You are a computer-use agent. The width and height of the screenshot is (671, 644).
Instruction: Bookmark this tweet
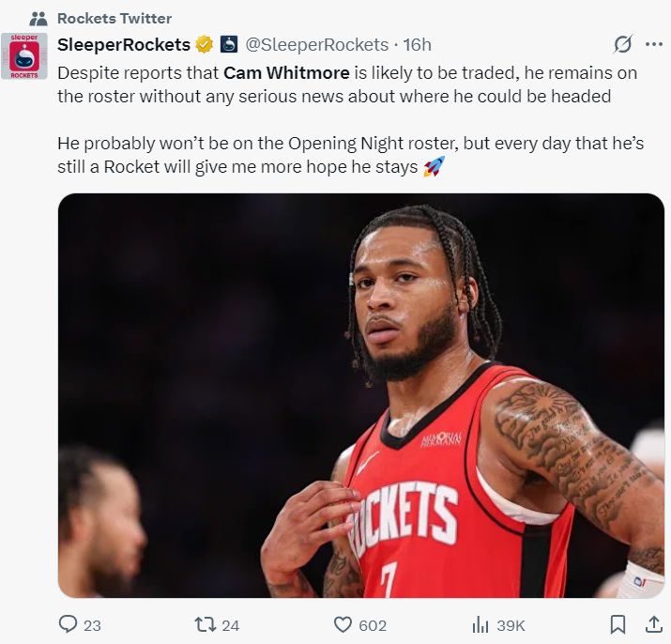pyautogui.click(x=618, y=624)
